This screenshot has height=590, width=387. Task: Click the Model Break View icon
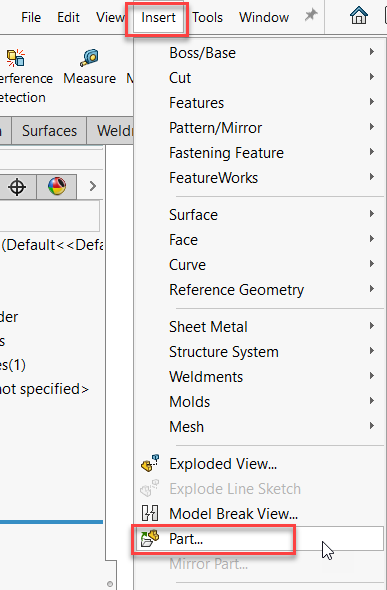click(150, 513)
